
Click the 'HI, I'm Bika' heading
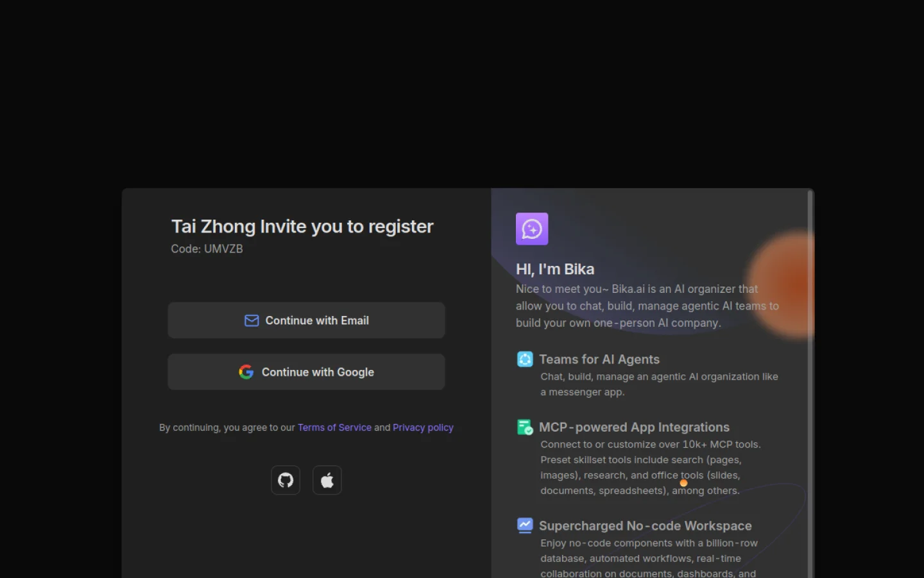tap(555, 269)
